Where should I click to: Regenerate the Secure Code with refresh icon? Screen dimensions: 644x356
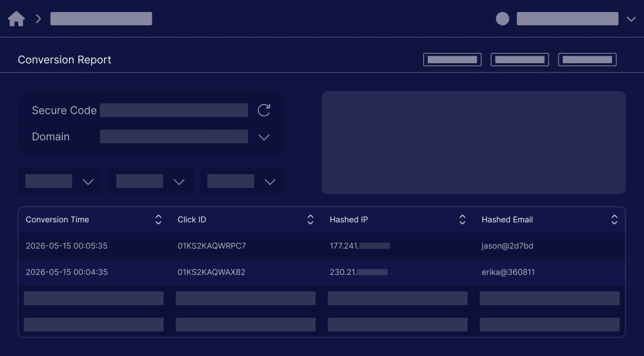[x=264, y=110]
